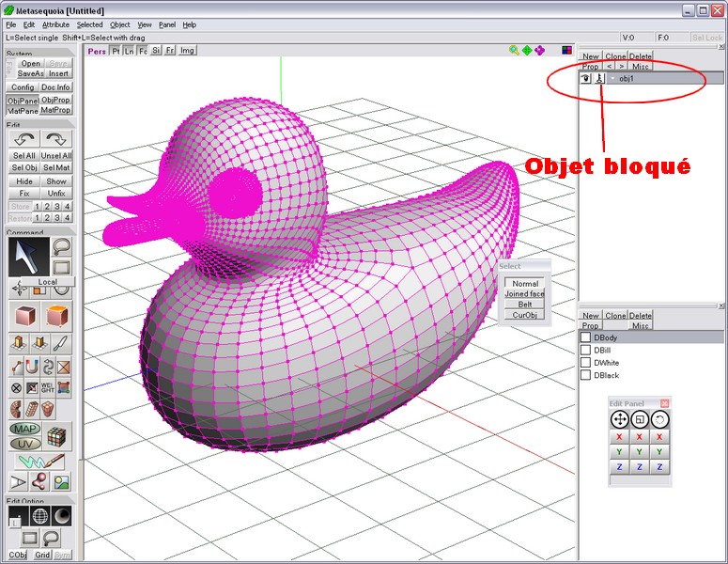Toggle the lock icon for obj1
Image resolution: width=728 pixels, height=564 pixels.
599,79
